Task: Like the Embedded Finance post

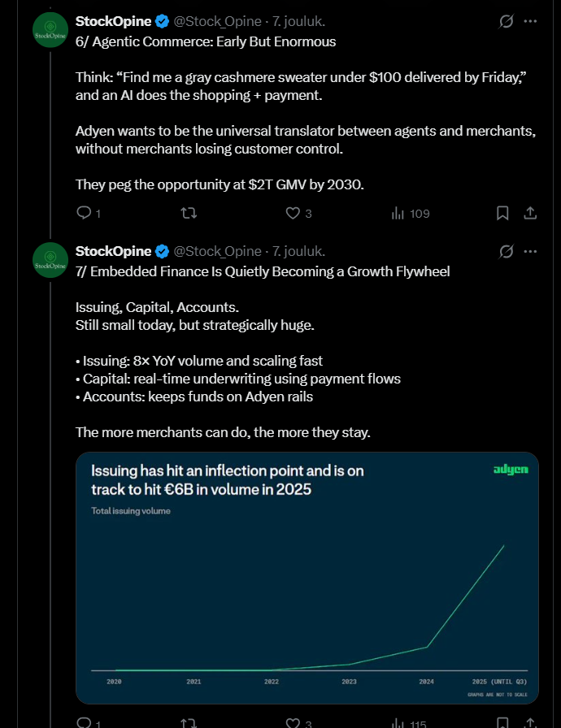Action: 294,722
